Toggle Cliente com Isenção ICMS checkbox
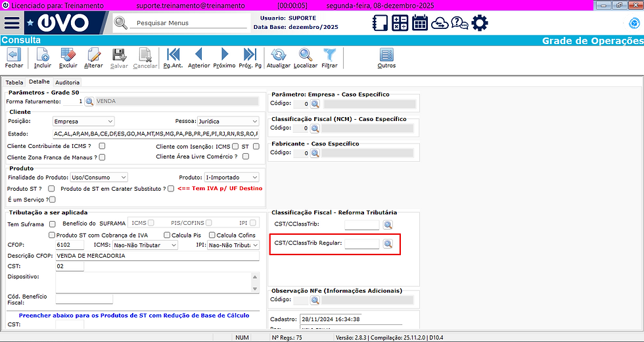The width and height of the screenshot is (644, 342). (235, 146)
